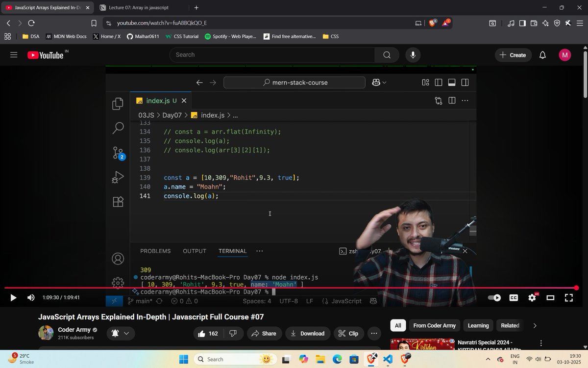Open the YouTube notifications bell
The image size is (588, 368).
coord(542,55)
